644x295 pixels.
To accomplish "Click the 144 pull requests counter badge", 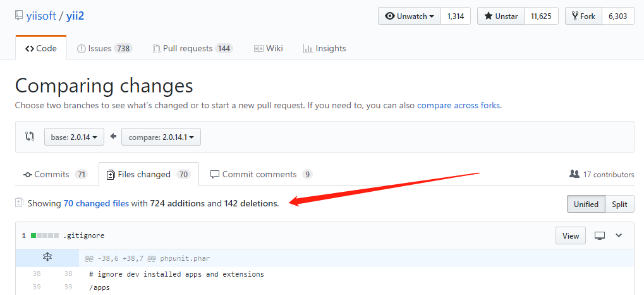I will (224, 49).
